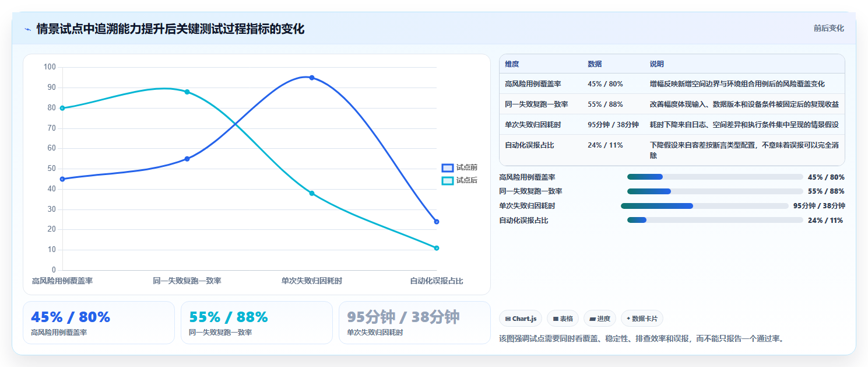Click the 表格 tag chip
868x367 pixels.
[563, 319]
